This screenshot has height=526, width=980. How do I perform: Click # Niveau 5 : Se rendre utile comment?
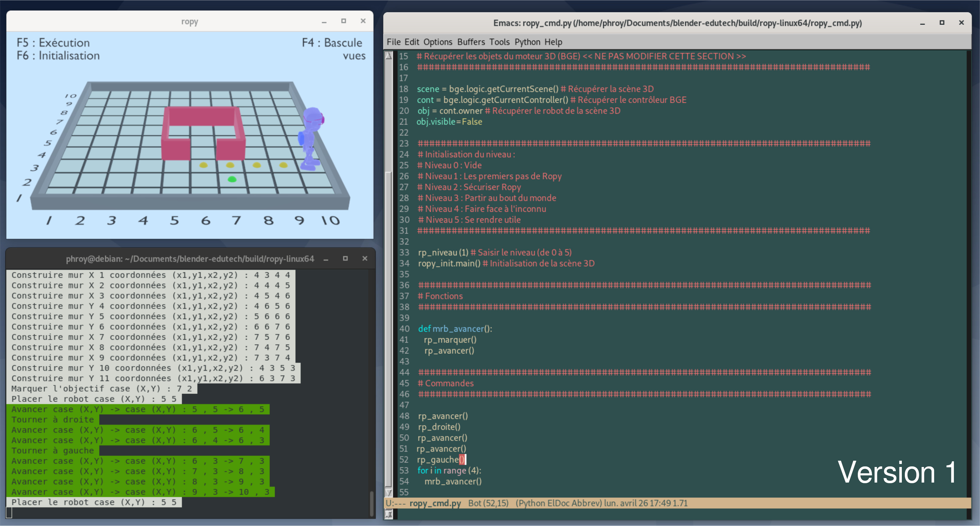469,220
